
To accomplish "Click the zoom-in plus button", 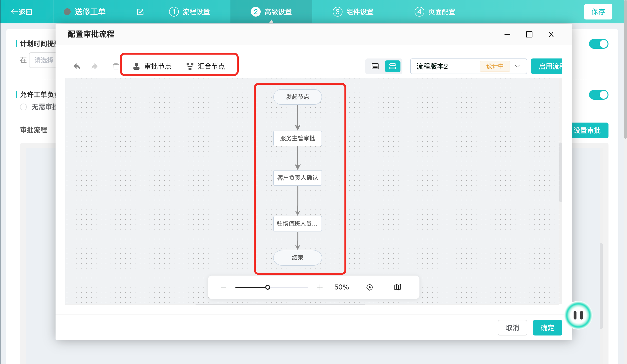I will pos(320,287).
